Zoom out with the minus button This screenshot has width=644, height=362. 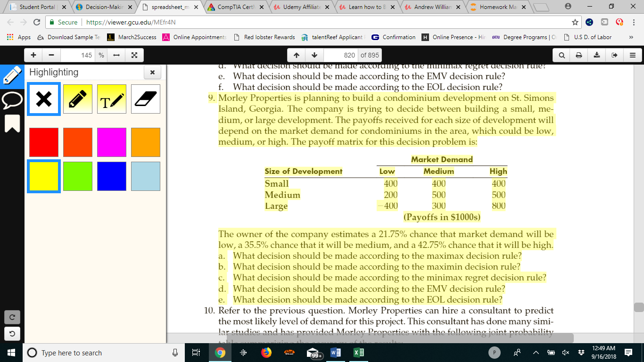click(x=51, y=55)
